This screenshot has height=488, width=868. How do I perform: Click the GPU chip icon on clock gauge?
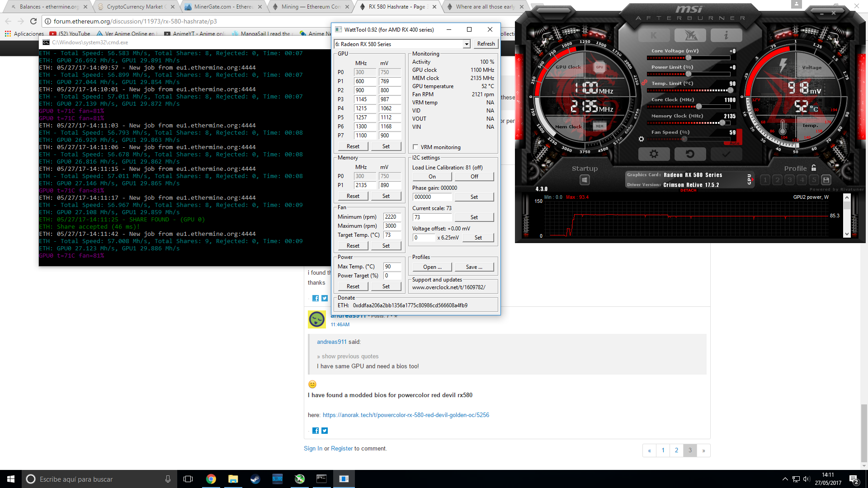(x=599, y=67)
